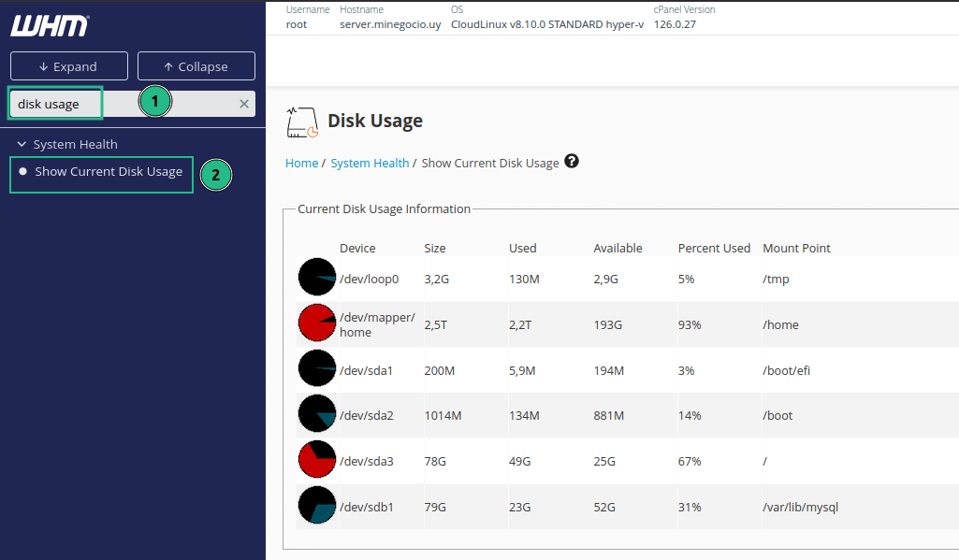The width and height of the screenshot is (959, 560).
Task: Click the pie chart for /dev/sda3
Action: coord(317,460)
